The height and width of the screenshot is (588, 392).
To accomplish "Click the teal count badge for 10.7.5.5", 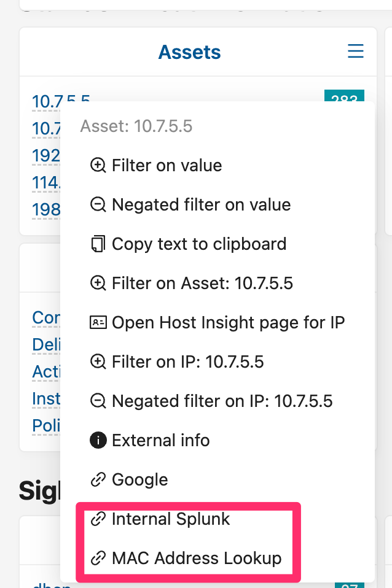I will (344, 96).
